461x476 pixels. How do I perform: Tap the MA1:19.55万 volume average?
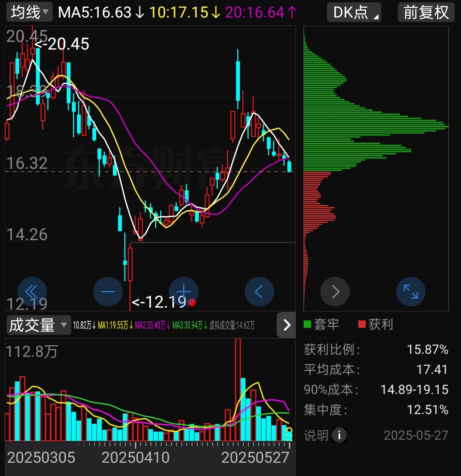pos(115,326)
